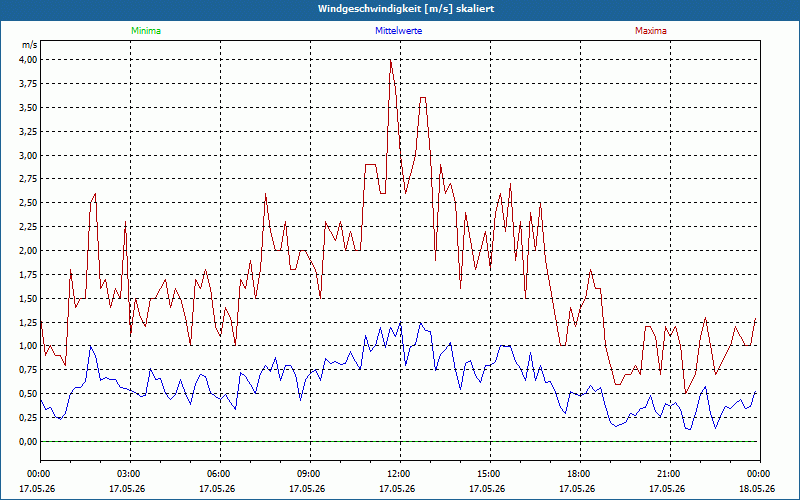Screen dimensions: 800x500
Task: Click the 3,25 y-axis value
Action: pos(28,131)
